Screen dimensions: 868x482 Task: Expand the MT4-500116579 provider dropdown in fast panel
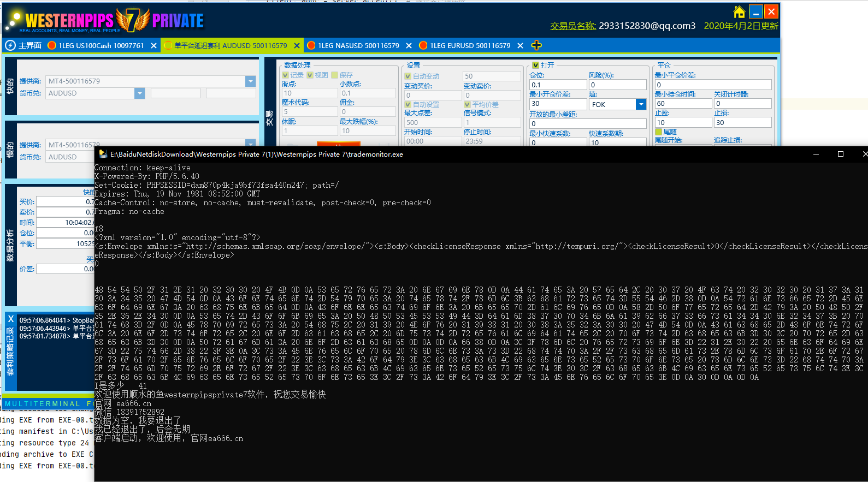click(250, 81)
